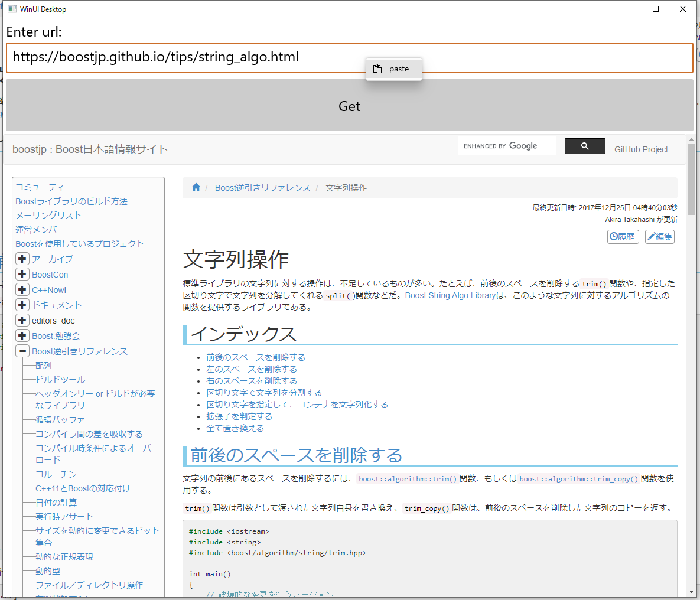Screen dimensions: 700x600
Task: Open コンパイラ間の差を吸収する tree item
Action: click(x=89, y=434)
